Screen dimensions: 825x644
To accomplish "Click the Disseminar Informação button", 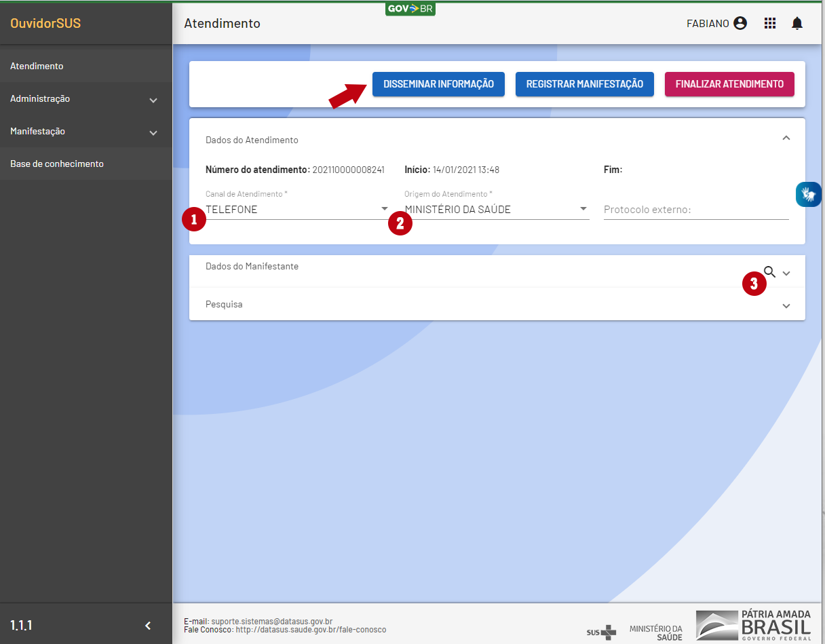I will [438, 84].
